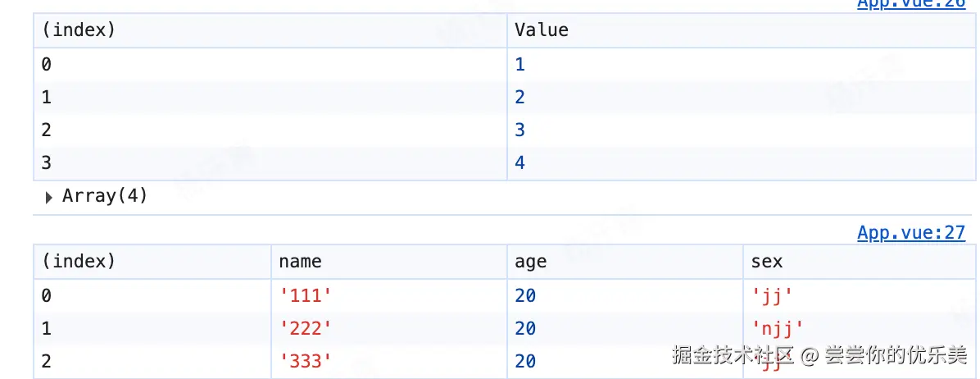Select the cell with value 4
Screen dimensions: 980x379
[519, 162]
